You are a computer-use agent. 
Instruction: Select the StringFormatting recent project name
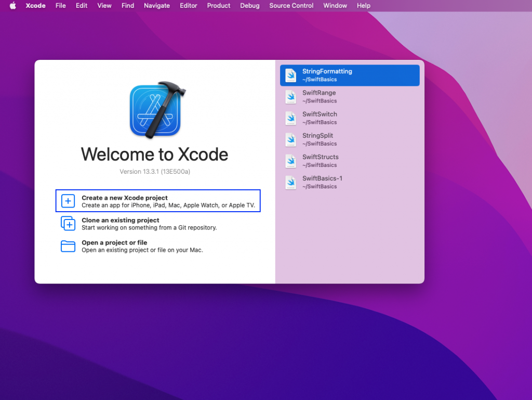coord(327,71)
